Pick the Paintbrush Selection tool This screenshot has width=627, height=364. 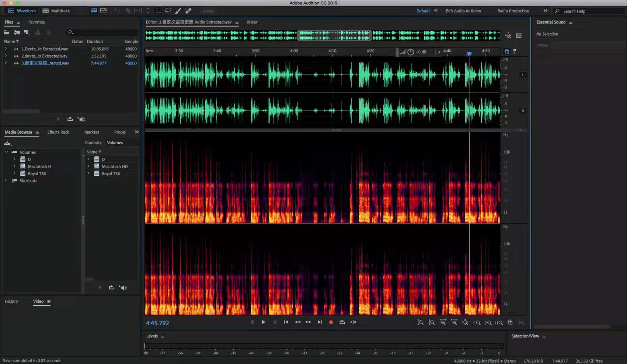coord(178,11)
